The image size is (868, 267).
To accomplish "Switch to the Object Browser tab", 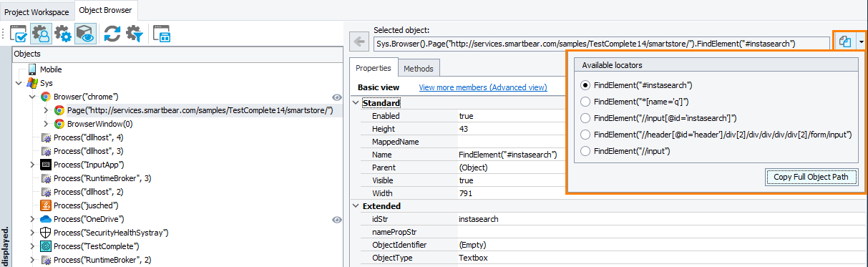I will [105, 11].
